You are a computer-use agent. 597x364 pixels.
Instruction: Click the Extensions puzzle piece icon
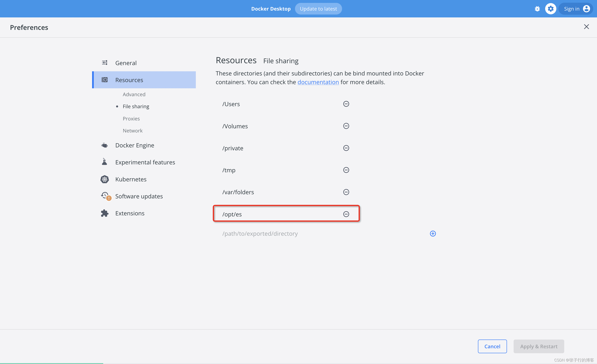104,213
